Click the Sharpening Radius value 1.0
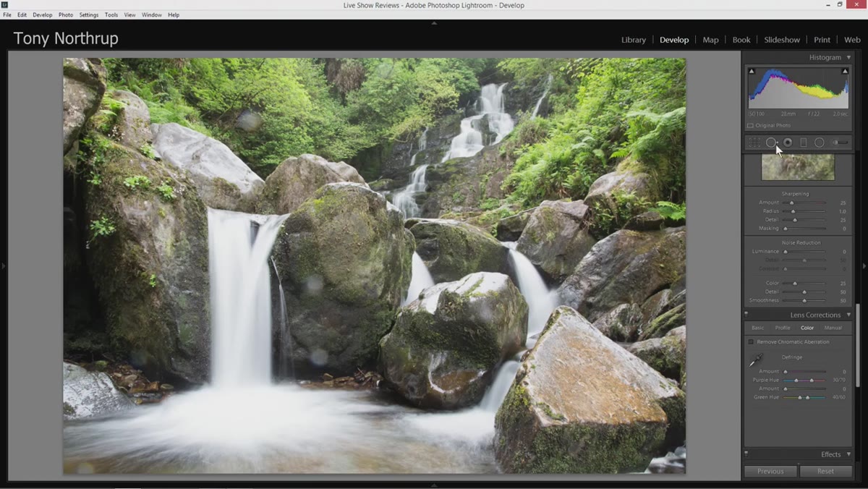Viewport: 868px width, 489px height. click(x=843, y=211)
